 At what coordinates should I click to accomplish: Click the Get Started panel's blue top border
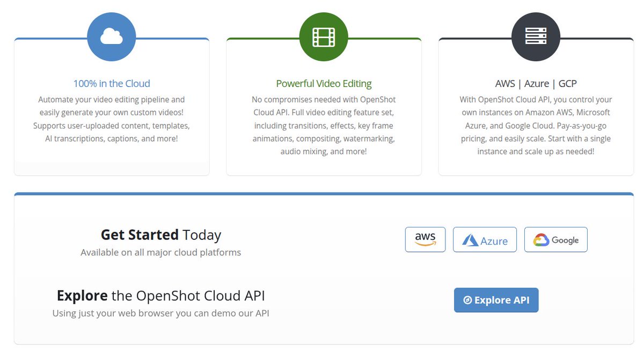click(x=322, y=193)
